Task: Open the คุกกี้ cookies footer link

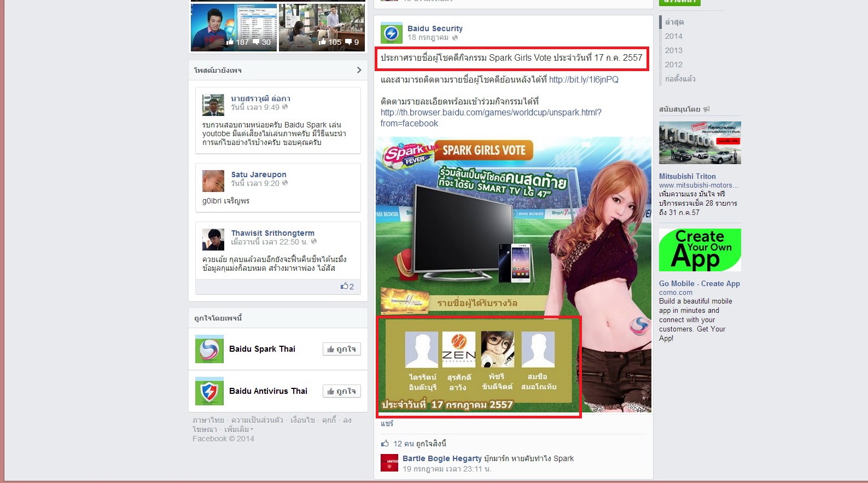Action: [329, 420]
